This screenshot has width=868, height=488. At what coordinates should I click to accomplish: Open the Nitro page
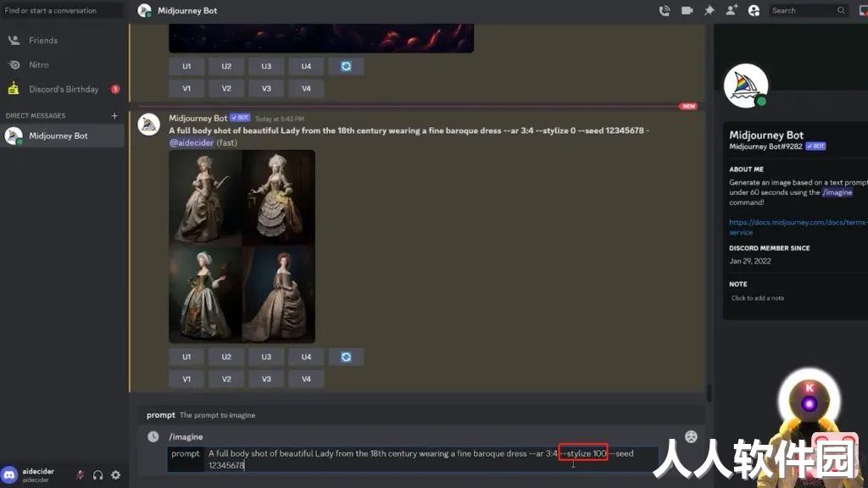click(63, 64)
